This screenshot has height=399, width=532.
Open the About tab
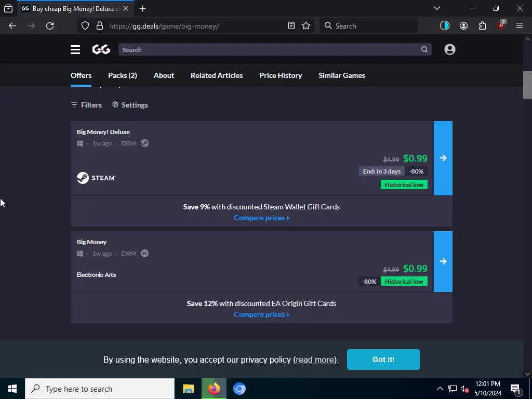tap(164, 75)
